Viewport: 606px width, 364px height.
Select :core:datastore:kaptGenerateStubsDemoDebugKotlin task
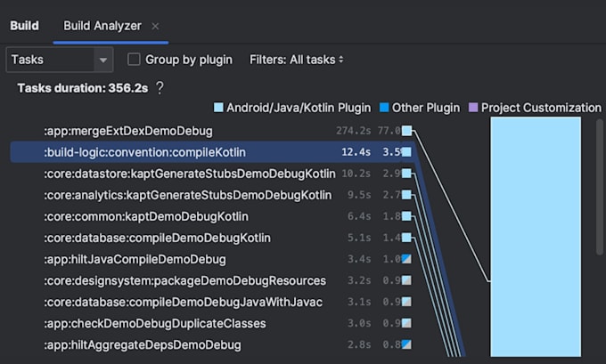point(189,174)
